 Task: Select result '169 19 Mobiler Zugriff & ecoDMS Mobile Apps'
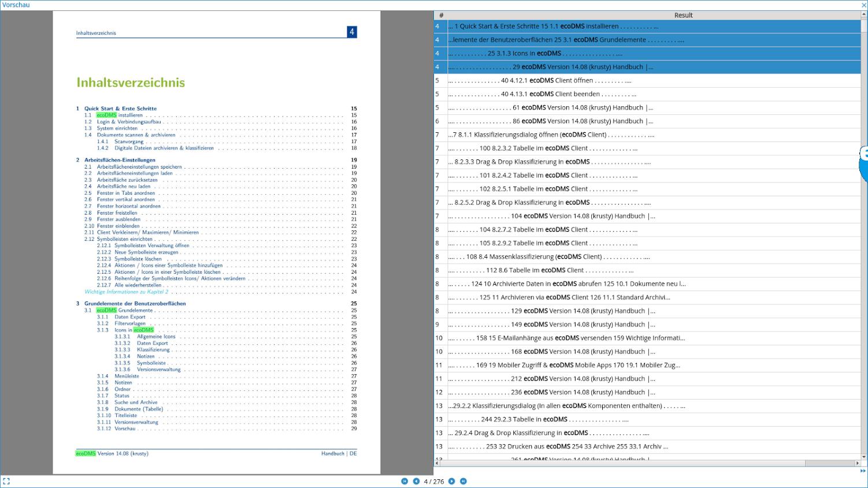pyautogui.click(x=647, y=366)
